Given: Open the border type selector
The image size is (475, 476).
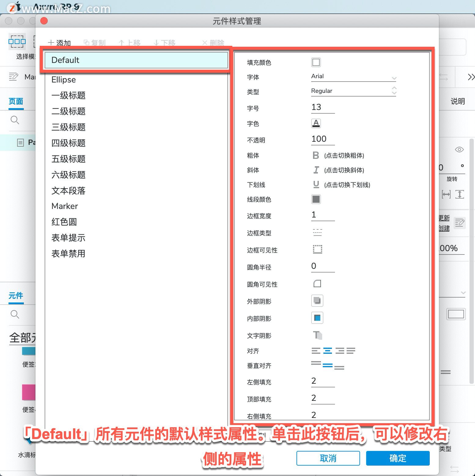Looking at the screenshot, I should (x=317, y=233).
